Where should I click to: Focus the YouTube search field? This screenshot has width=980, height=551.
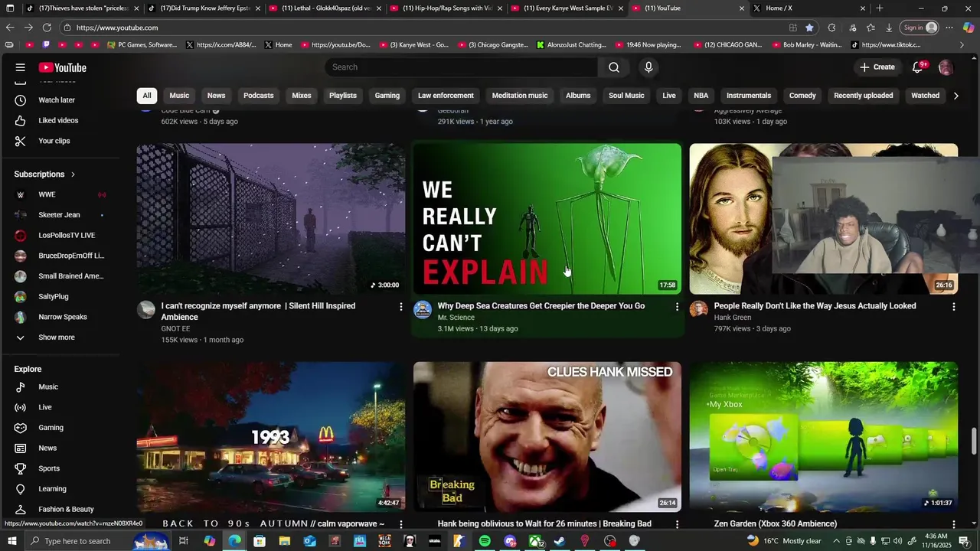462,67
